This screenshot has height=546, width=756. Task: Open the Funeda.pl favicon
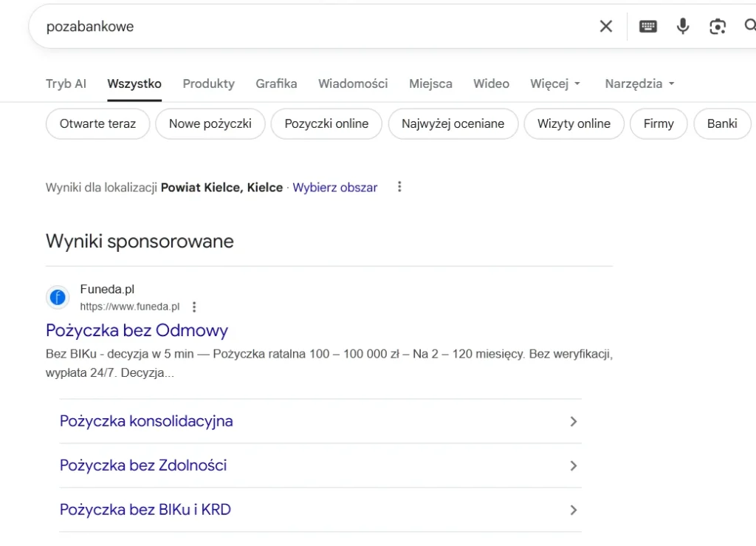click(x=57, y=297)
